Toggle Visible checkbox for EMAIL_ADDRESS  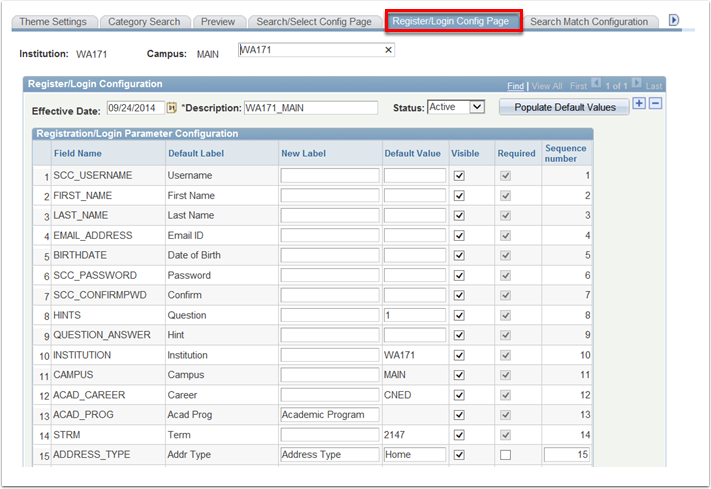(459, 235)
